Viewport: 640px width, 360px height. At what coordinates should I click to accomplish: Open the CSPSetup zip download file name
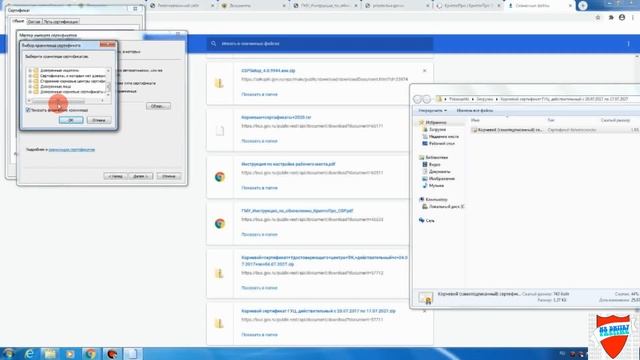tap(268, 71)
